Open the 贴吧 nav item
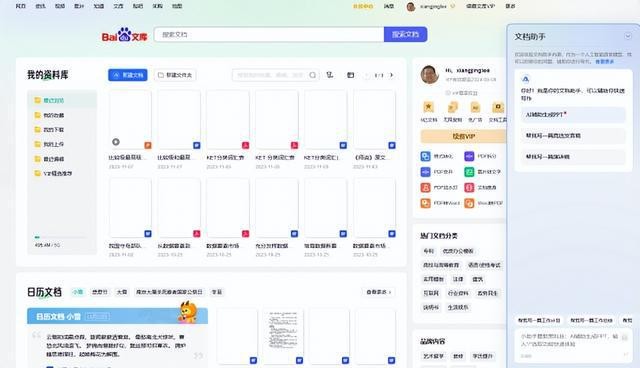640x368 pixels. pos(138,6)
